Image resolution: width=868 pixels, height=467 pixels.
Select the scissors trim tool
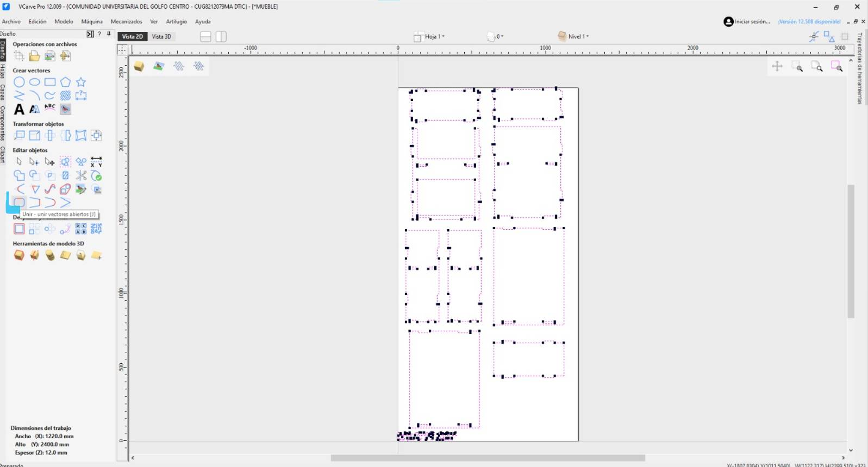[x=81, y=175]
